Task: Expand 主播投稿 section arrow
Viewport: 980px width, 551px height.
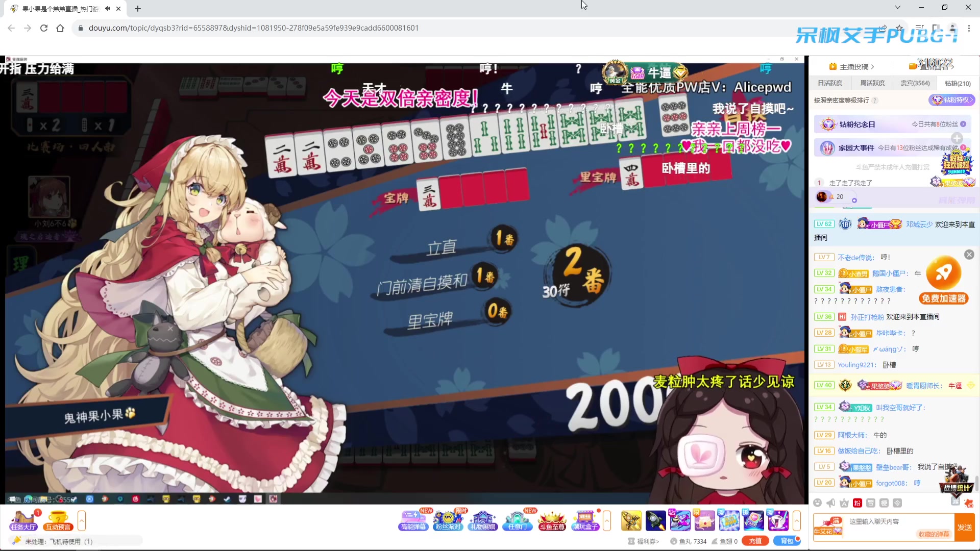Action: pos(873,67)
